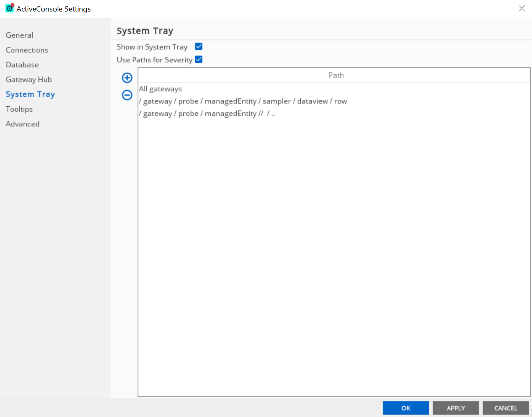Open the General settings section
This screenshot has height=417, width=532.
pos(20,35)
